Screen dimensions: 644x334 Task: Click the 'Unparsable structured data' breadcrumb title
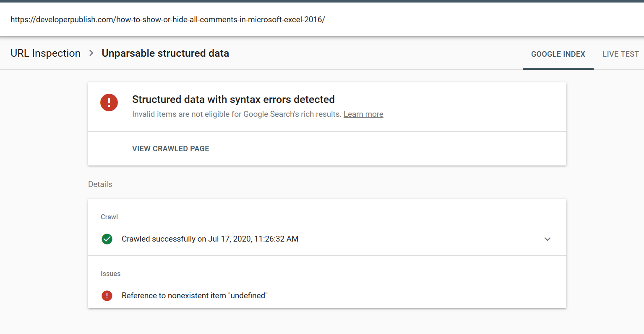165,53
